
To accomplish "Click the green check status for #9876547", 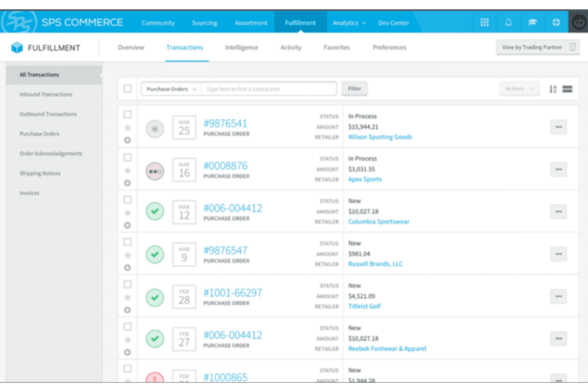I will pyautogui.click(x=155, y=254).
